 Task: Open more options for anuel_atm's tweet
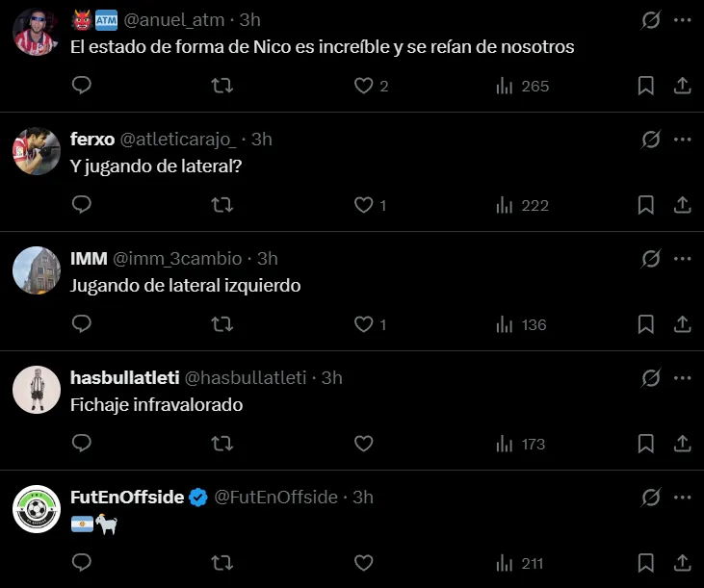point(683,20)
